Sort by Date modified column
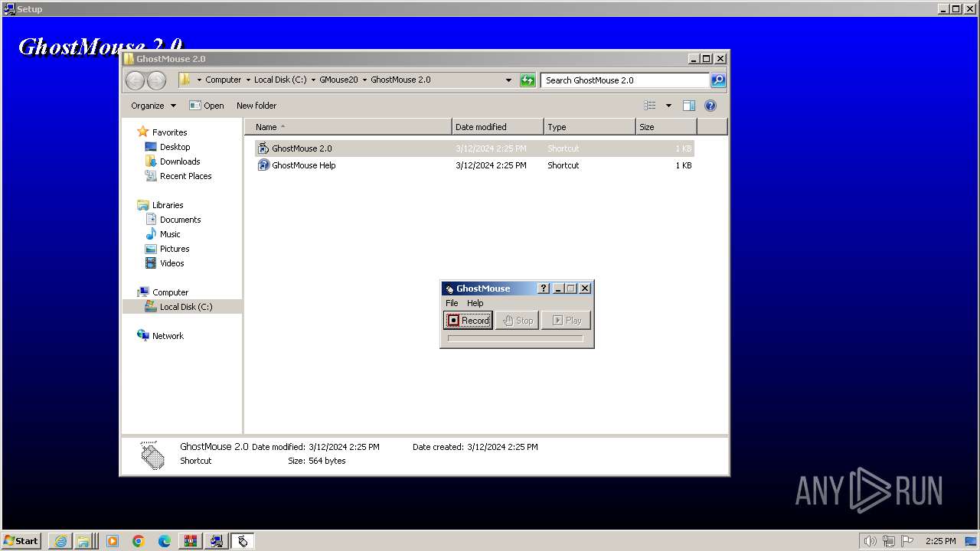The height and width of the screenshot is (551, 980). click(x=498, y=127)
